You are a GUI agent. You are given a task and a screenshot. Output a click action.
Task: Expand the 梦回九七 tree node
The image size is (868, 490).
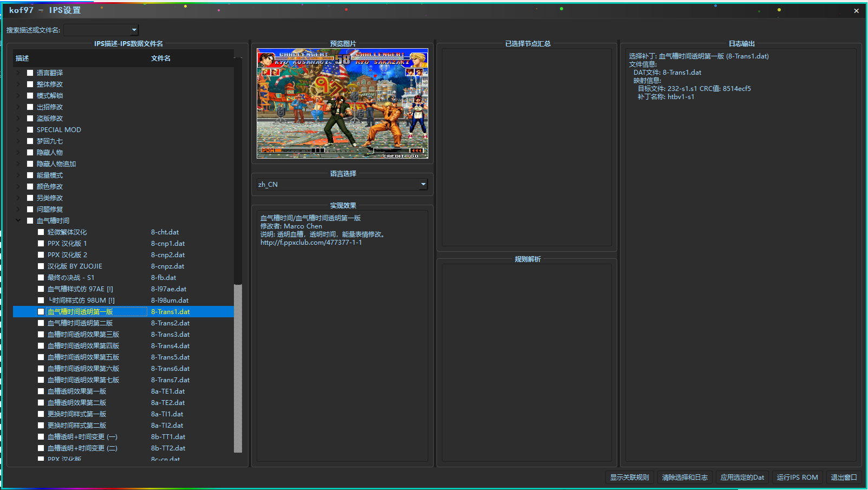pyautogui.click(x=18, y=141)
